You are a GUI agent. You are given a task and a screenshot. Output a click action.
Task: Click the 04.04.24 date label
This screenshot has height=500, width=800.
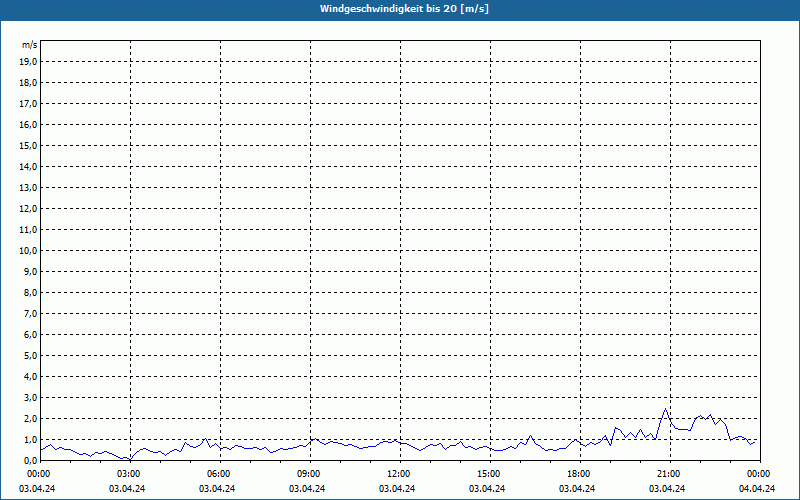[x=757, y=488]
